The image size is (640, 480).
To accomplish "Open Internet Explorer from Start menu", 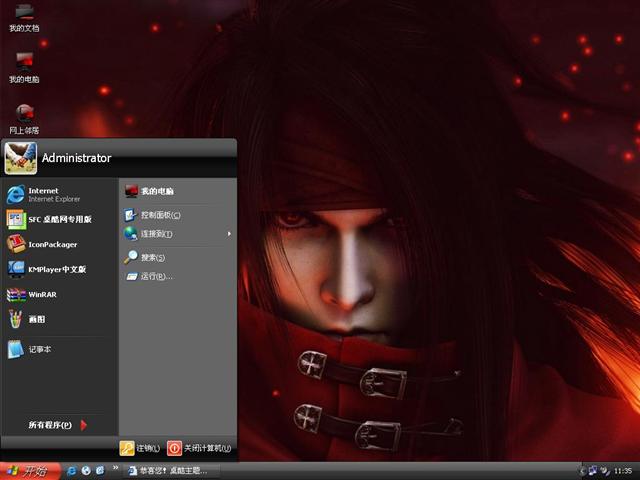I will tap(45, 194).
